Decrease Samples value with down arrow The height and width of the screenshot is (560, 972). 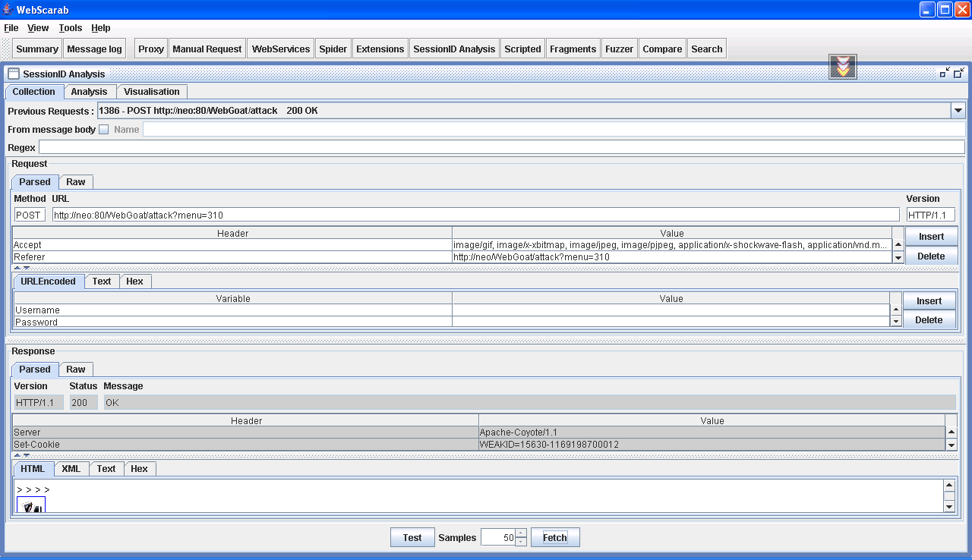(520, 542)
